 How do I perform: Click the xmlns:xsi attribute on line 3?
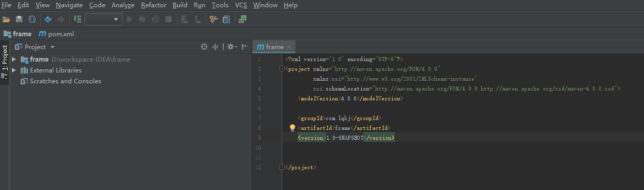[395, 79]
